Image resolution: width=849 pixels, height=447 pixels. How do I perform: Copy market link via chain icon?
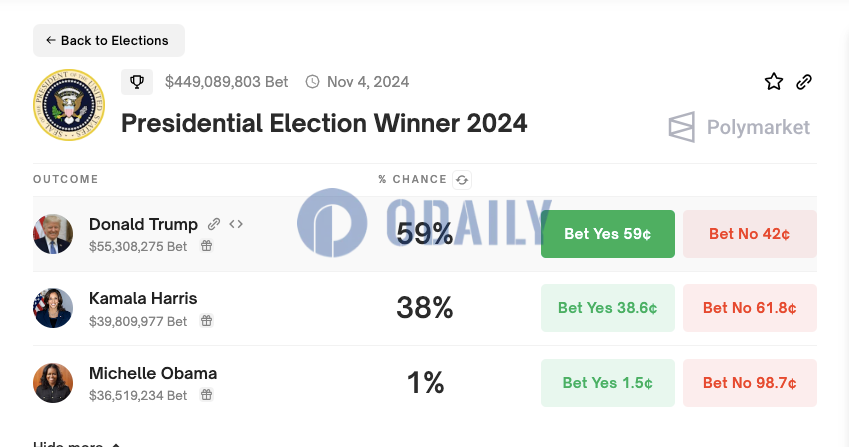click(x=804, y=82)
